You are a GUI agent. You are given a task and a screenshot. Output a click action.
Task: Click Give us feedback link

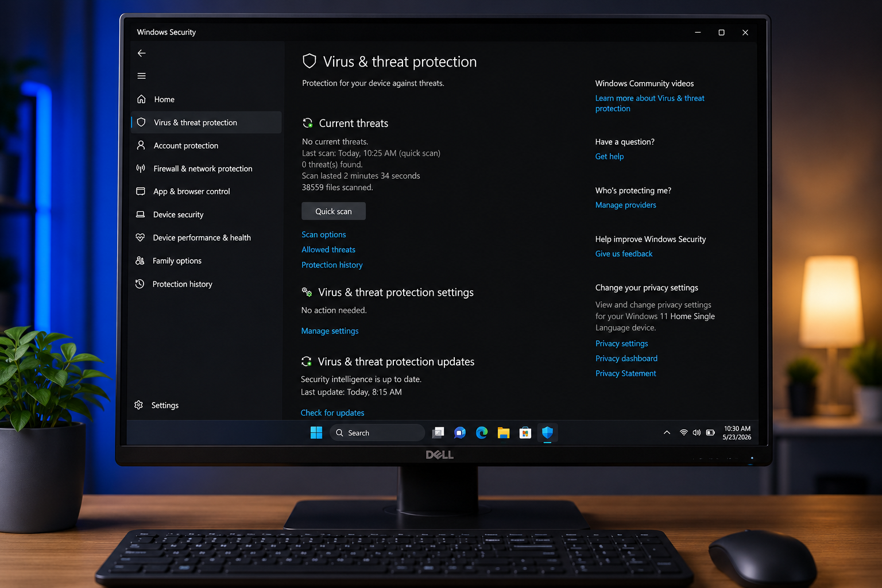624,254
